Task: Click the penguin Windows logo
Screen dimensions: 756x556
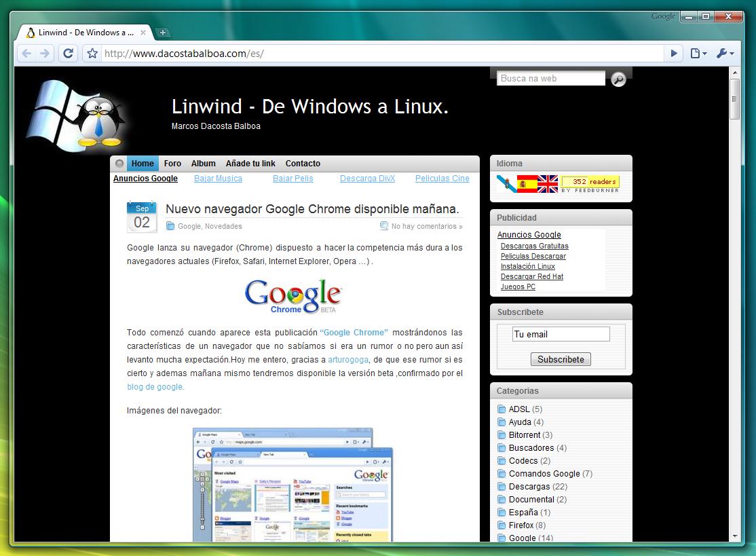Action: [77, 115]
